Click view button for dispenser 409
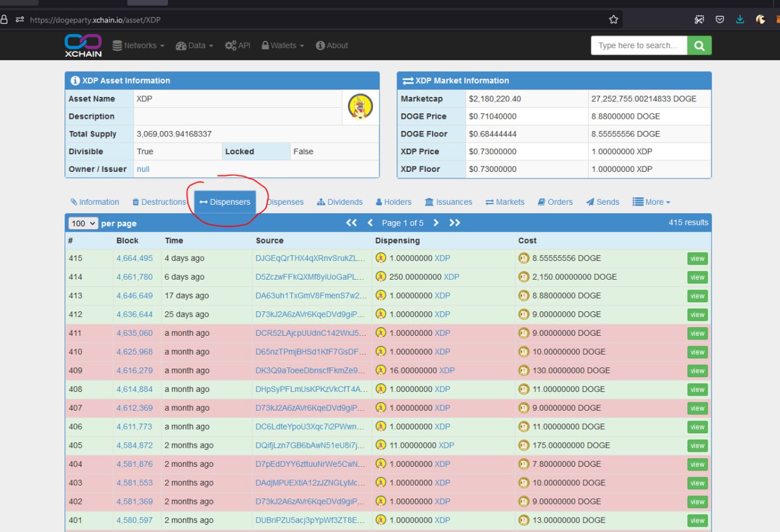The height and width of the screenshot is (532, 780). (697, 371)
